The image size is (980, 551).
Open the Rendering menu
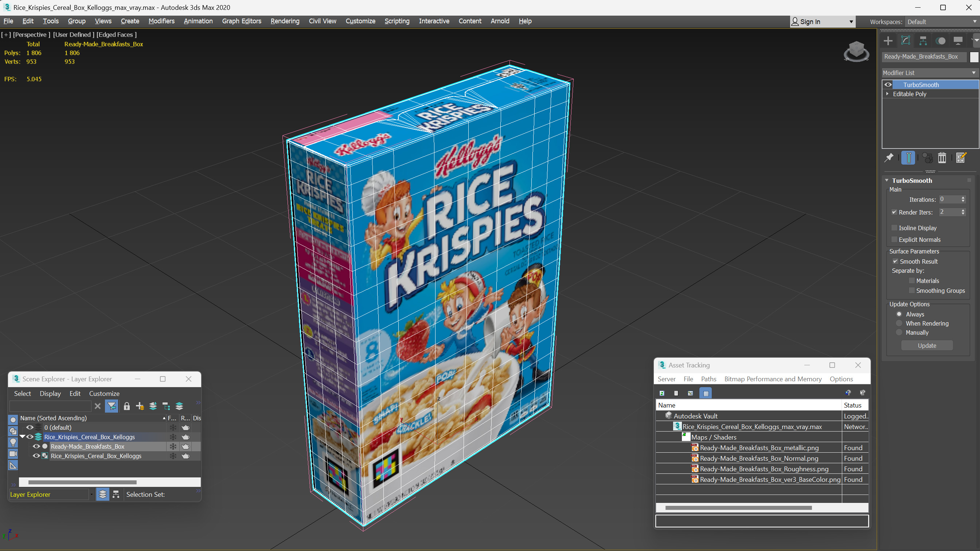coord(285,21)
